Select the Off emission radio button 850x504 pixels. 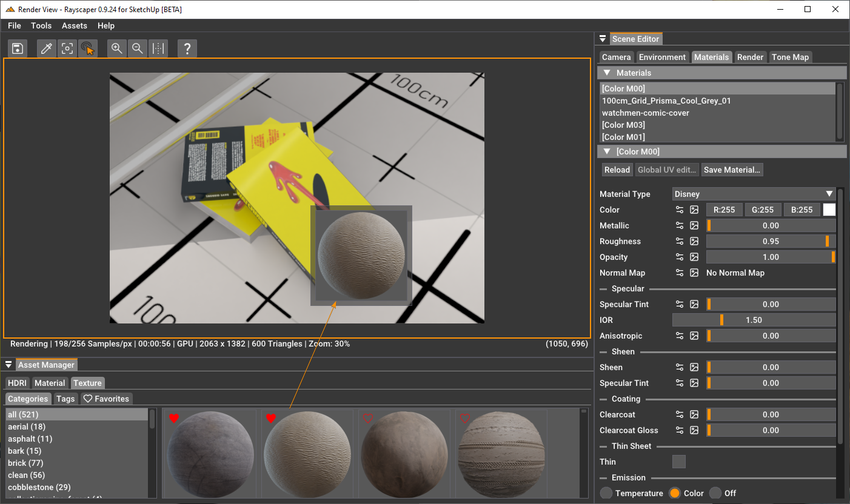tap(715, 493)
